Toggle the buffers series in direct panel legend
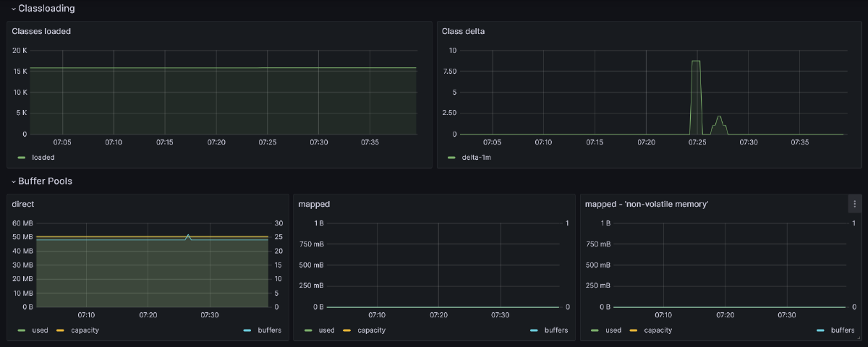The image size is (868, 347). click(269, 330)
